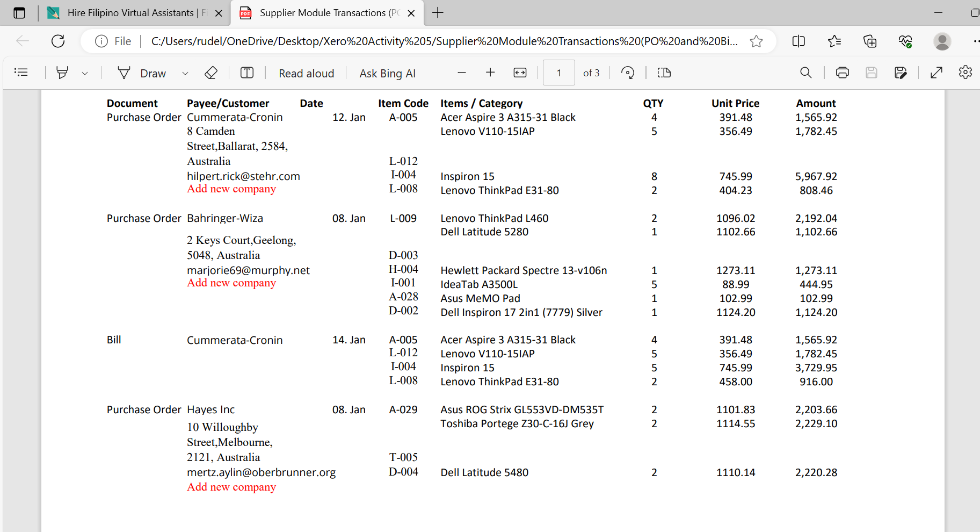Image resolution: width=980 pixels, height=532 pixels.
Task: Click the Bill document label
Action: coord(114,340)
